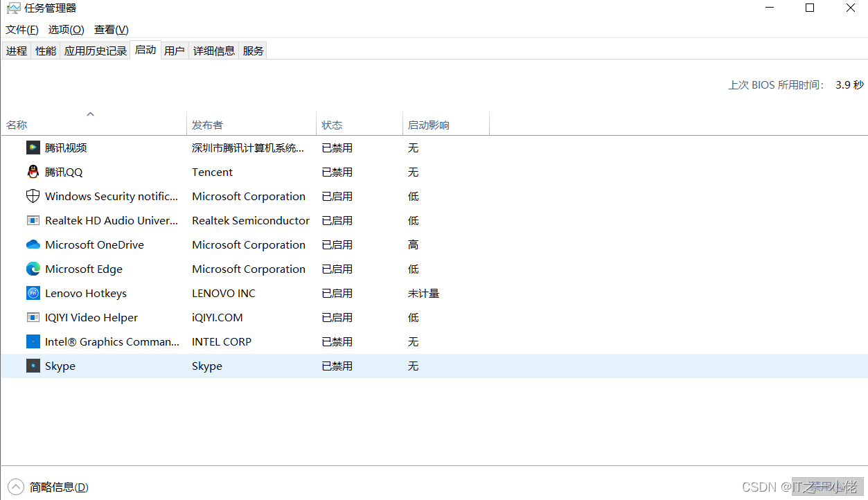Click the Intel Graphics Command icon

point(33,341)
